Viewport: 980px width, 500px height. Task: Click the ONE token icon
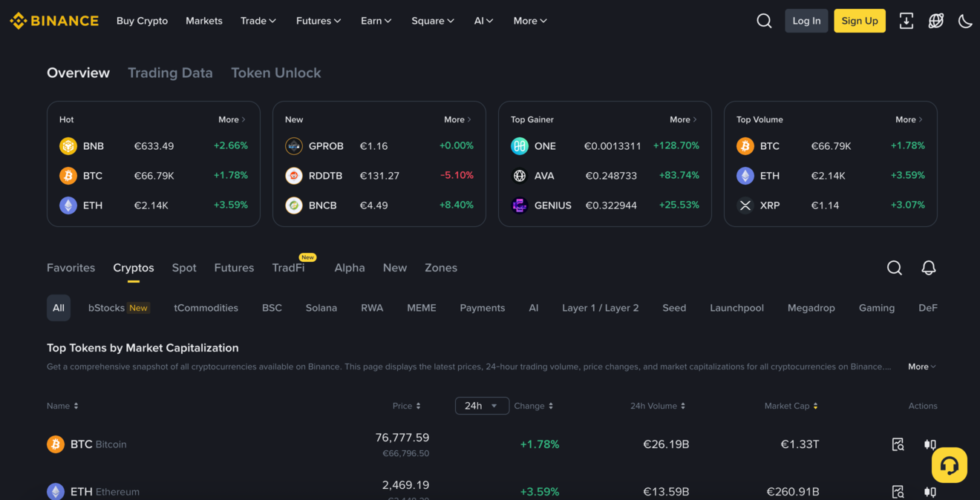520,146
